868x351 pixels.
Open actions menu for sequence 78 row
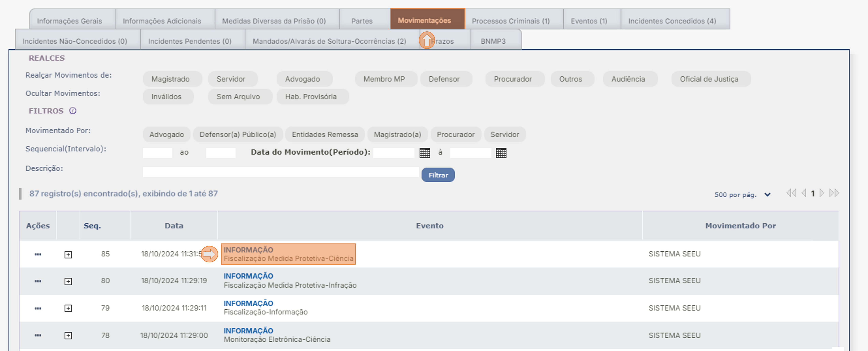click(x=38, y=335)
